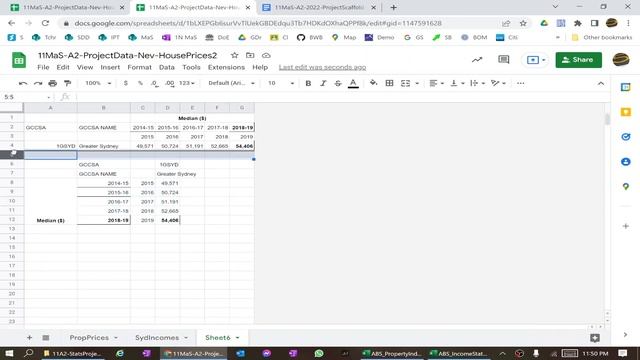Star the spreadsheet document
Screen dimensions: 640x360
coord(234,55)
